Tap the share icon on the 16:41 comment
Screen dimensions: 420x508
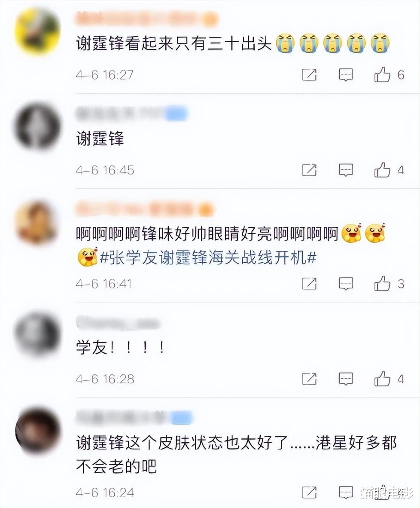coord(309,284)
